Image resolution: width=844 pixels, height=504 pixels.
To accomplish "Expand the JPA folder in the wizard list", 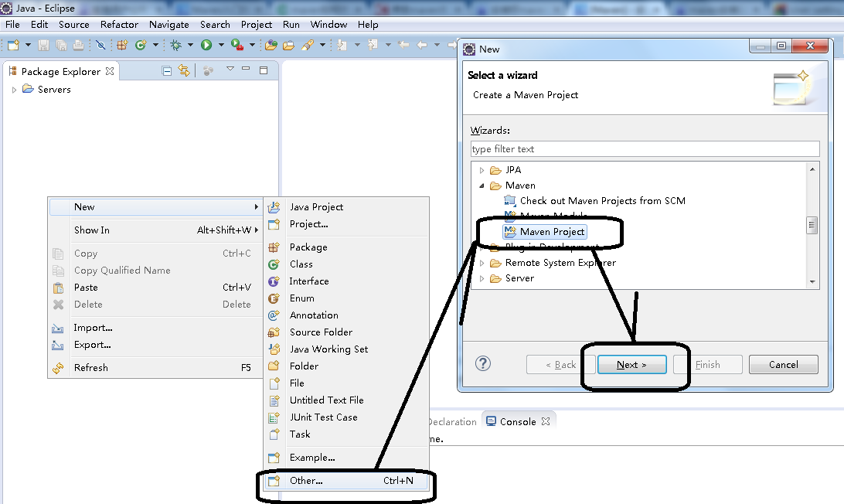I will tap(482, 170).
